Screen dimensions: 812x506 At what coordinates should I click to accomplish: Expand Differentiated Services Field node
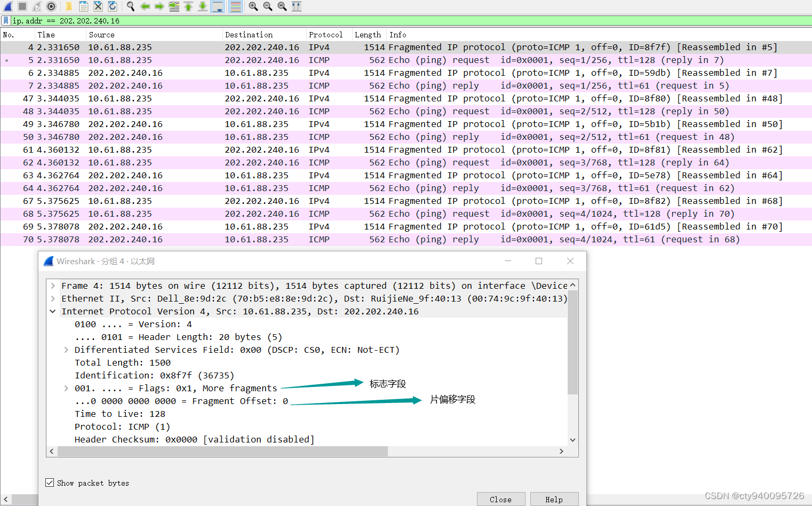coord(66,350)
